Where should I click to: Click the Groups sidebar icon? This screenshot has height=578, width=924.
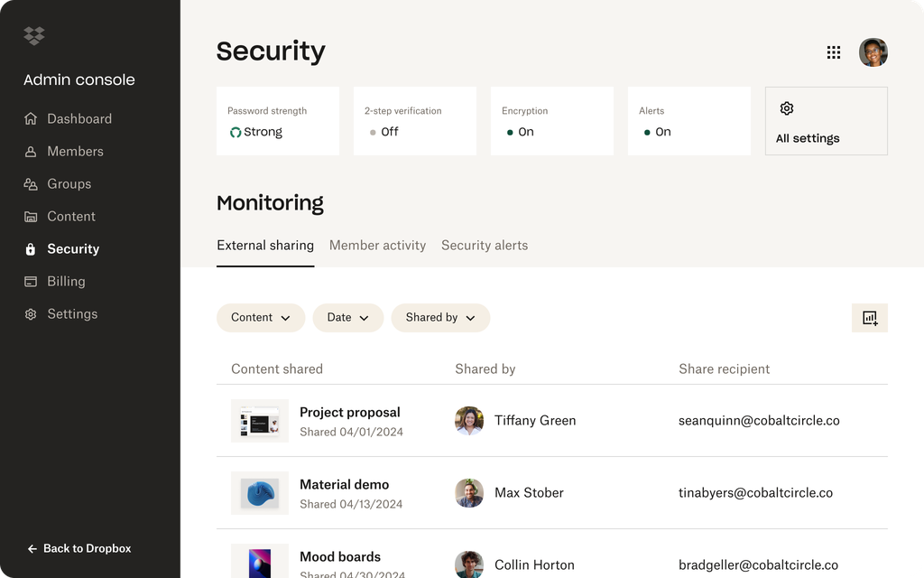point(31,184)
